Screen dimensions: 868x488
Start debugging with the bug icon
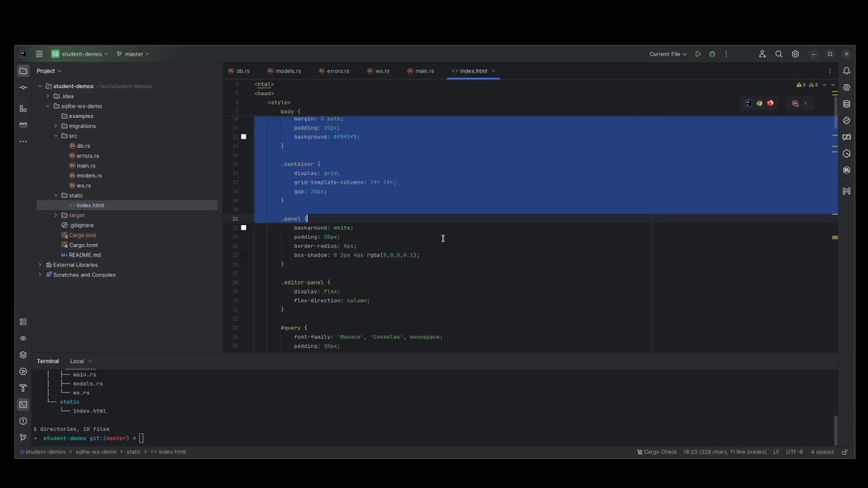(x=712, y=54)
